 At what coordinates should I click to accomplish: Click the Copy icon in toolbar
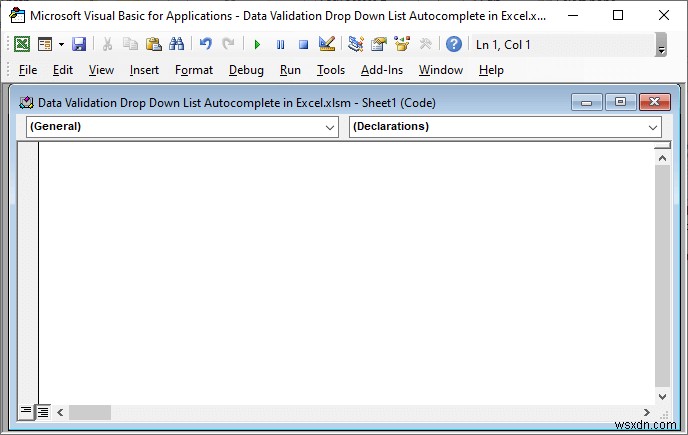(x=130, y=44)
